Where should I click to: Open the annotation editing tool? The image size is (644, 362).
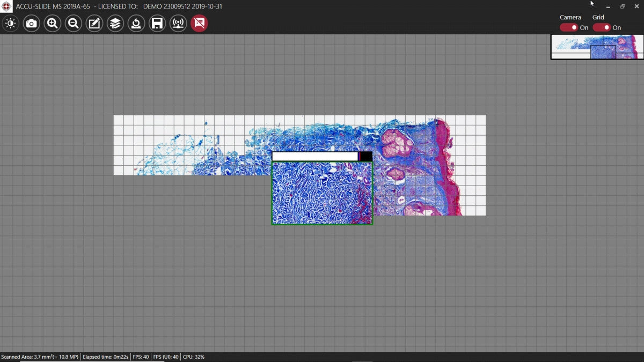pos(94,23)
